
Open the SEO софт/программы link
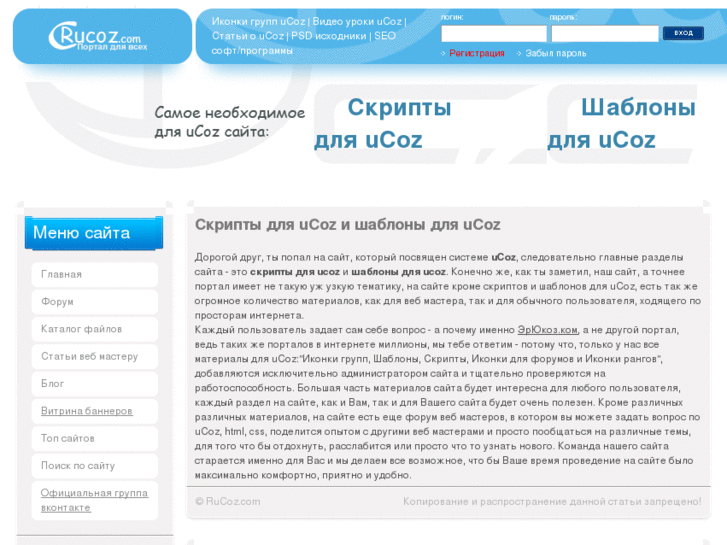click(x=304, y=43)
